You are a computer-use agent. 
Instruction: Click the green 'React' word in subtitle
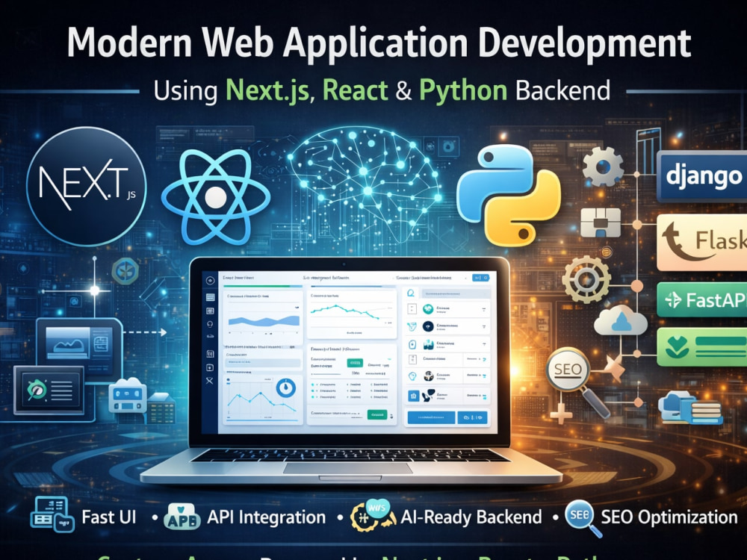click(356, 90)
